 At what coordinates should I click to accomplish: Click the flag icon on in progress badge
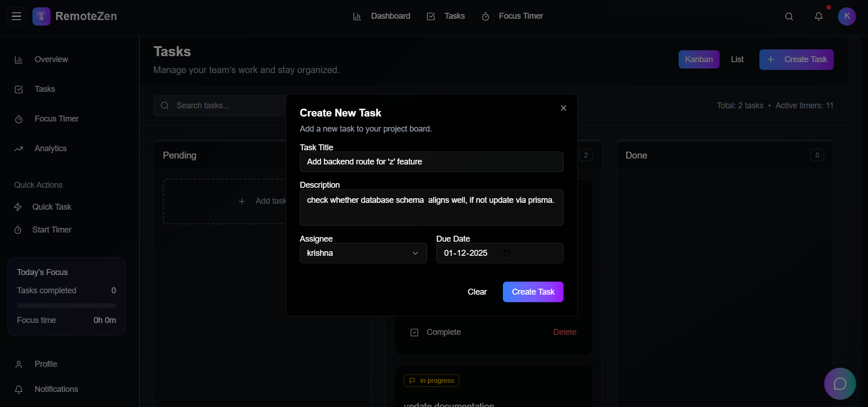click(x=412, y=381)
